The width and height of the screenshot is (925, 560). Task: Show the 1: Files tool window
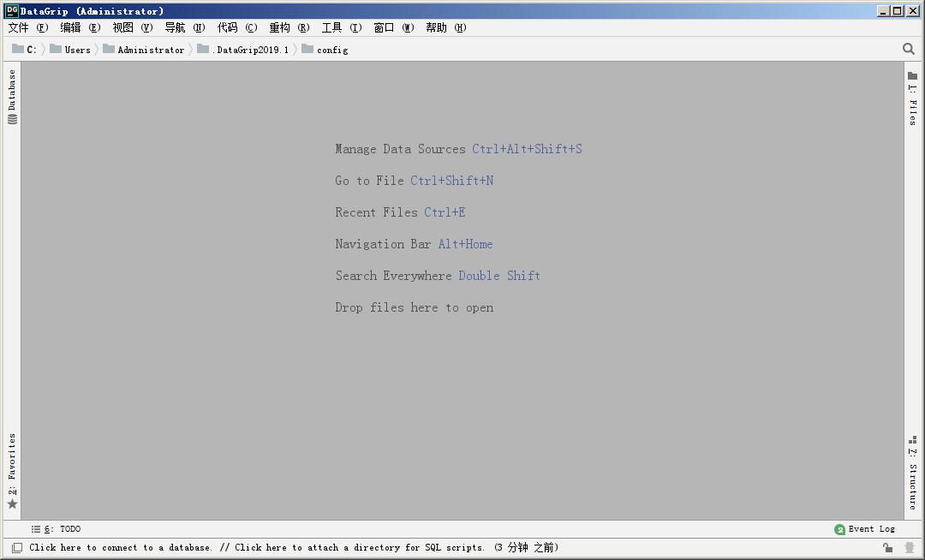click(x=913, y=98)
